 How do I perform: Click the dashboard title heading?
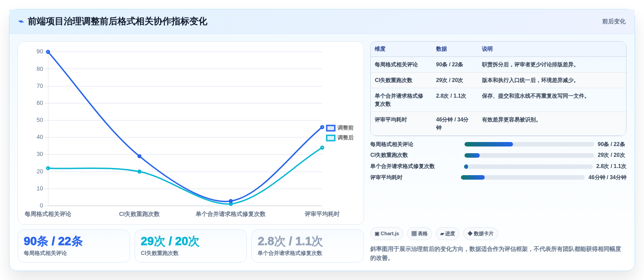pos(118,22)
